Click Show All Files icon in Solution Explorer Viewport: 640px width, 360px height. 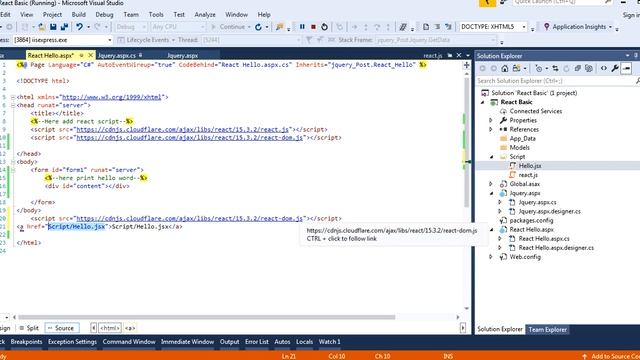[x=589, y=69]
